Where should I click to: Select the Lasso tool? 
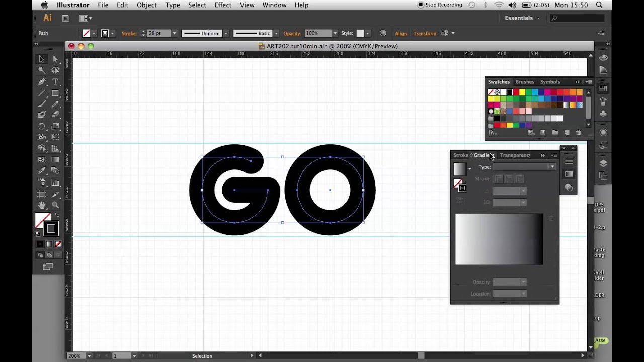[x=55, y=70]
